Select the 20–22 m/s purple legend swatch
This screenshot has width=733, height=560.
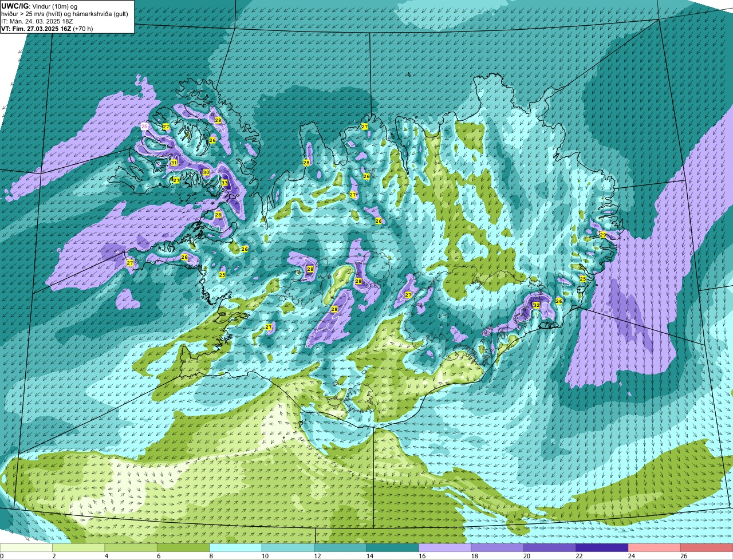pyautogui.click(x=550, y=547)
